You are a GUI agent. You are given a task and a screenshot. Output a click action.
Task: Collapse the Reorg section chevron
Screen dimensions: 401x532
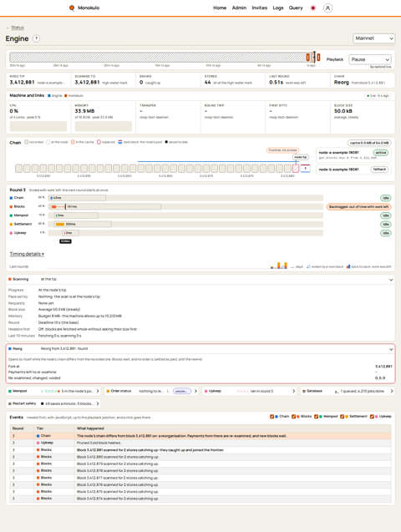[391, 349]
